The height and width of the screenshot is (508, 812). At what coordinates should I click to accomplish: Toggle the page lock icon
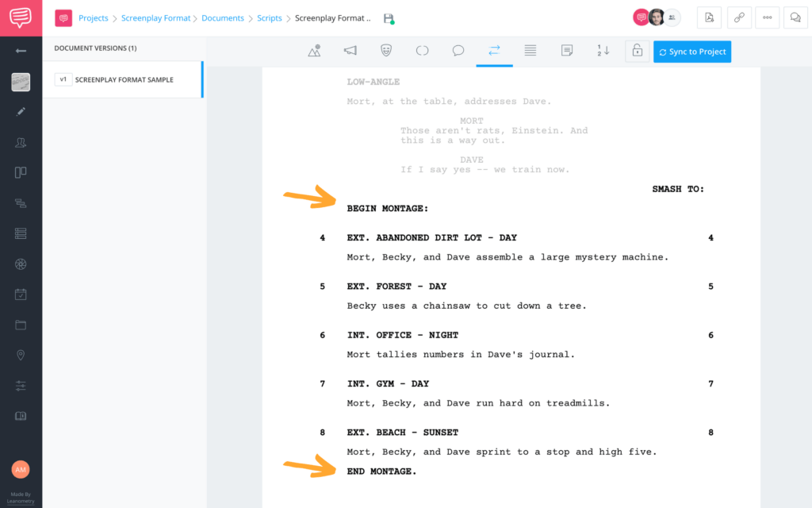click(638, 51)
